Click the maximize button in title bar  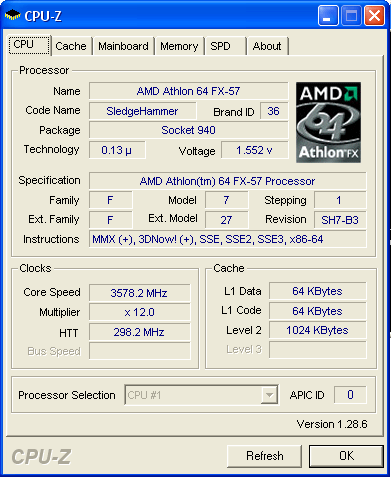click(x=351, y=15)
